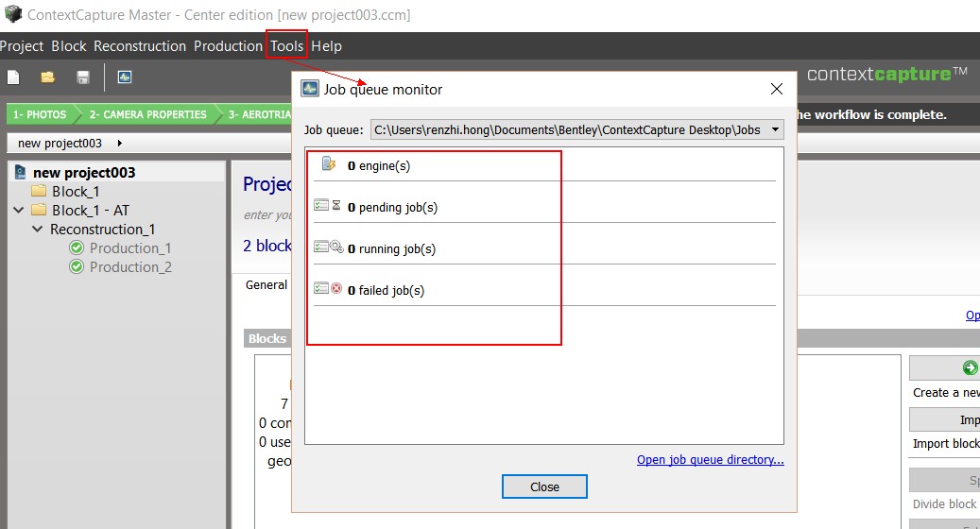The height and width of the screenshot is (529, 980).
Task: Click the '0 pending job(s)' row text
Action: click(392, 208)
